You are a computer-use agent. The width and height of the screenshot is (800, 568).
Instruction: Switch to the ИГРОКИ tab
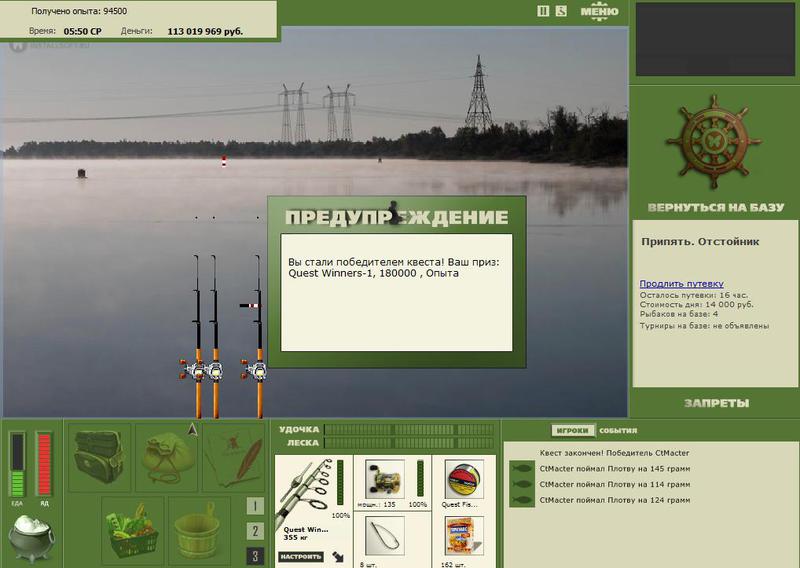tap(573, 430)
